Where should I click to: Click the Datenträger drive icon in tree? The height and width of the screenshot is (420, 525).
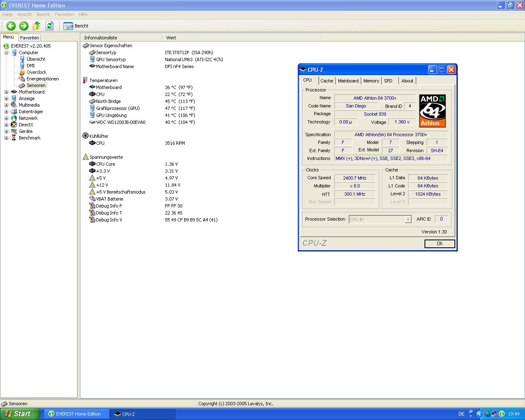14,112
